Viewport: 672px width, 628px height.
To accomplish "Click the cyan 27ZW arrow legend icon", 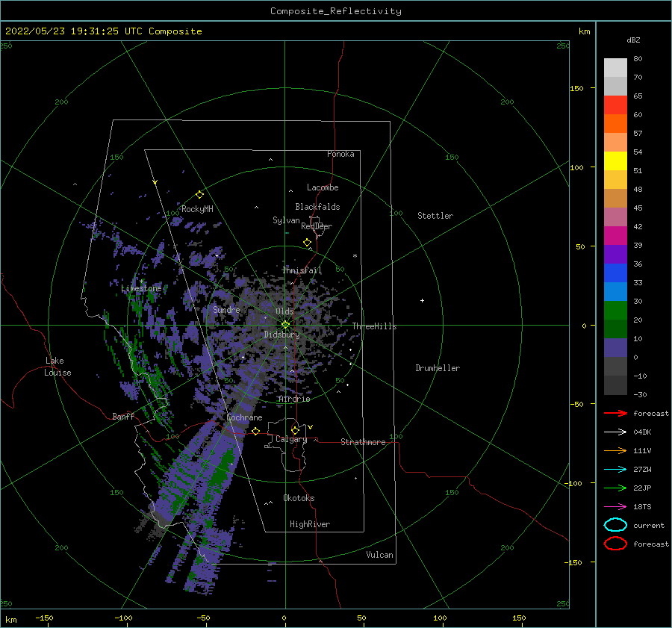I will coord(615,470).
